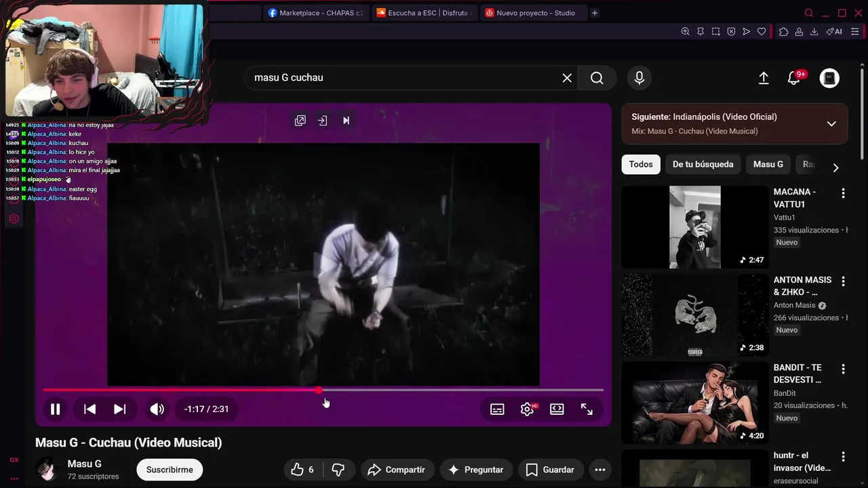This screenshot has height=488, width=868.
Task: Open browser extensions puzzle icon
Action: point(783,31)
